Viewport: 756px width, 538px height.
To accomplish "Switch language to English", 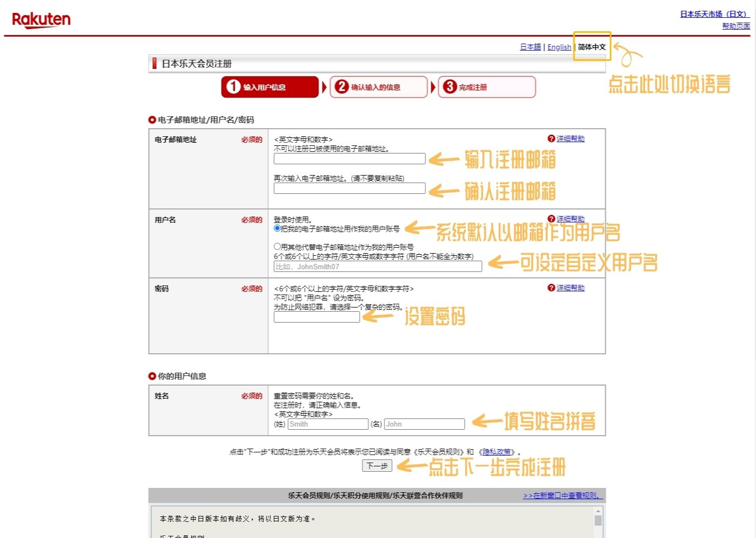I will pyautogui.click(x=559, y=47).
